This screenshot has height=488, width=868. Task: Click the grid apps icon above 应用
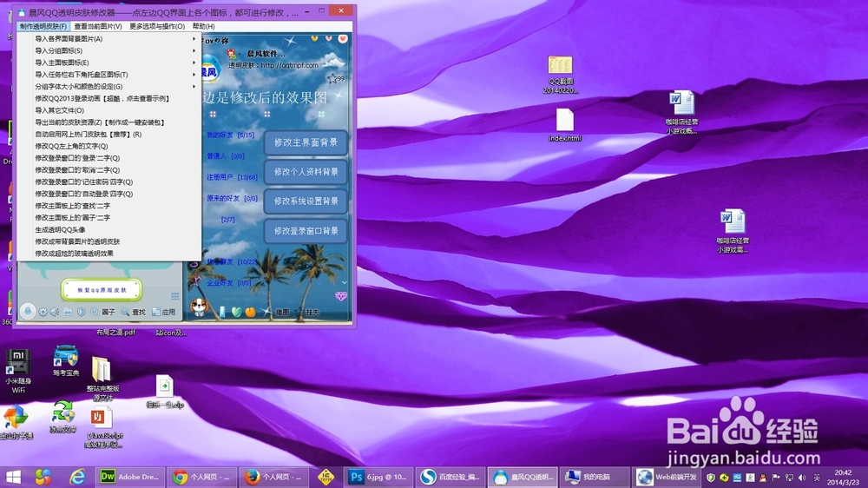pyautogui.click(x=175, y=296)
